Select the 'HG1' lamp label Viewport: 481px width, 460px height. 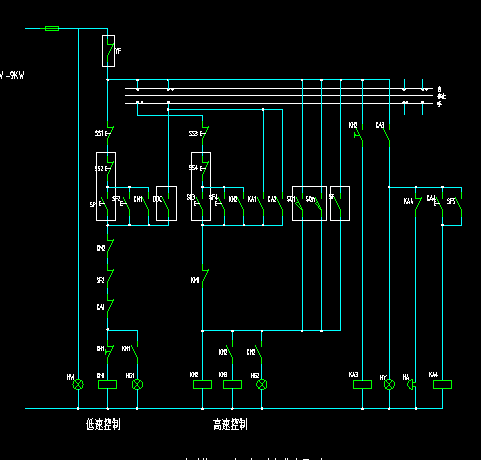point(130,375)
